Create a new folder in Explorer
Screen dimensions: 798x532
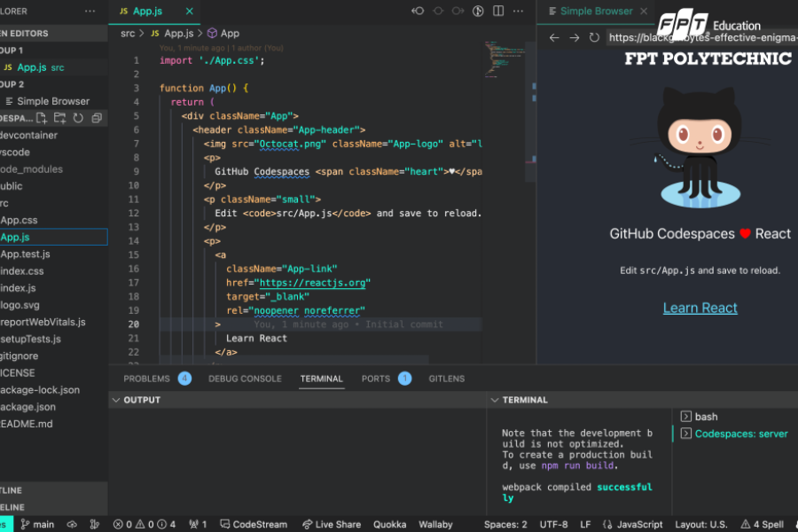[59, 118]
